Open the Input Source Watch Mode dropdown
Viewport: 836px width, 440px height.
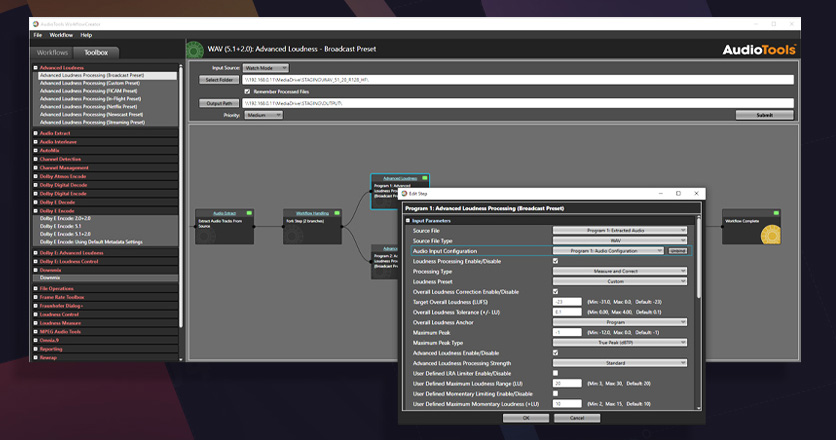(x=266, y=68)
